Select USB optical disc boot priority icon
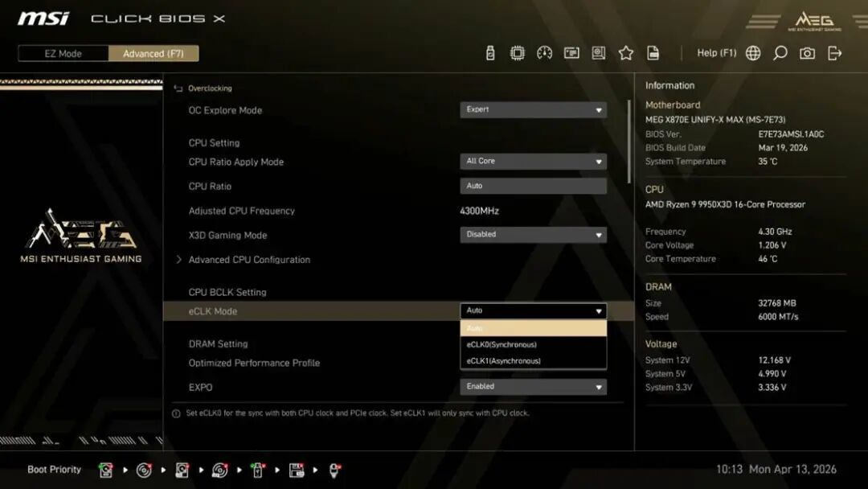The height and width of the screenshot is (489, 868). coord(219,471)
